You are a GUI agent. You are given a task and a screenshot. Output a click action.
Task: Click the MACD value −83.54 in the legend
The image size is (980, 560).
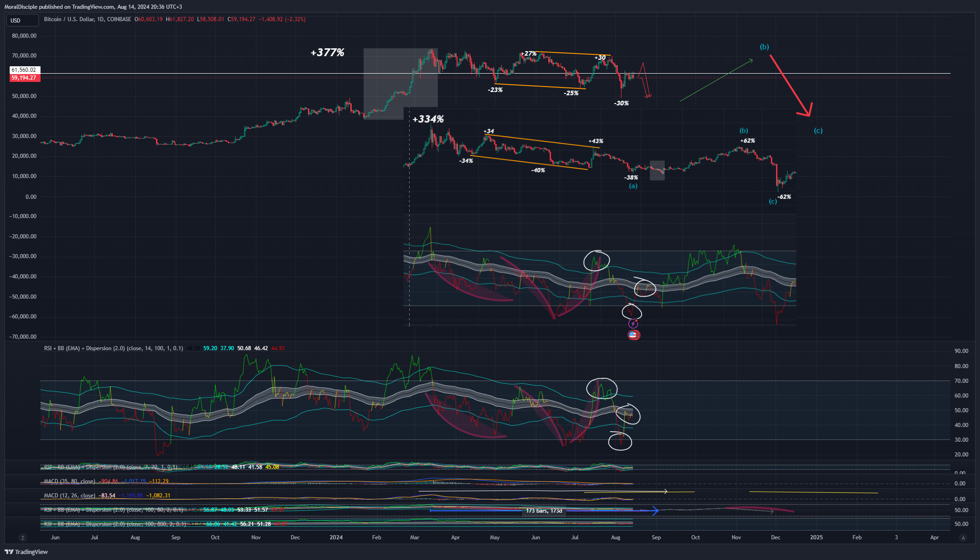(x=107, y=496)
